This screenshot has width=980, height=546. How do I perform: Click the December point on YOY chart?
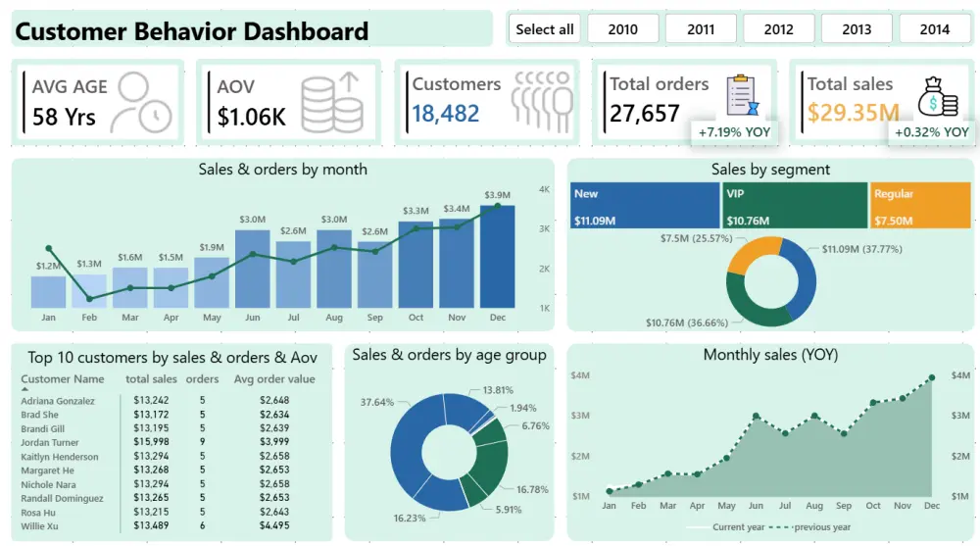pos(932,377)
